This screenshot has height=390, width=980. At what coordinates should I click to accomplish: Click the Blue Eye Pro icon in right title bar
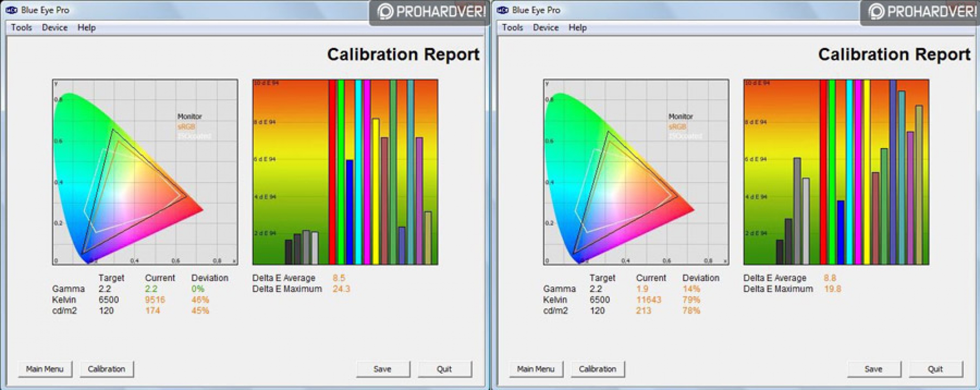(x=502, y=10)
